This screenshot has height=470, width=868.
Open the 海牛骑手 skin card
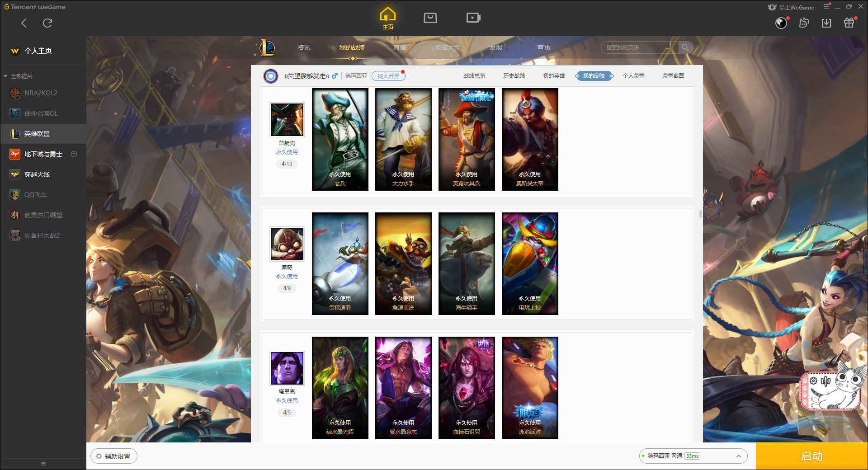[x=467, y=263]
